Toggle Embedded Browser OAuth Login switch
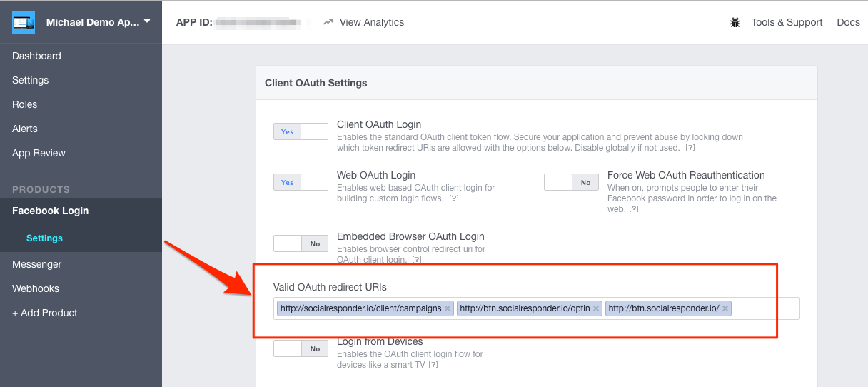The image size is (868, 387). click(301, 243)
